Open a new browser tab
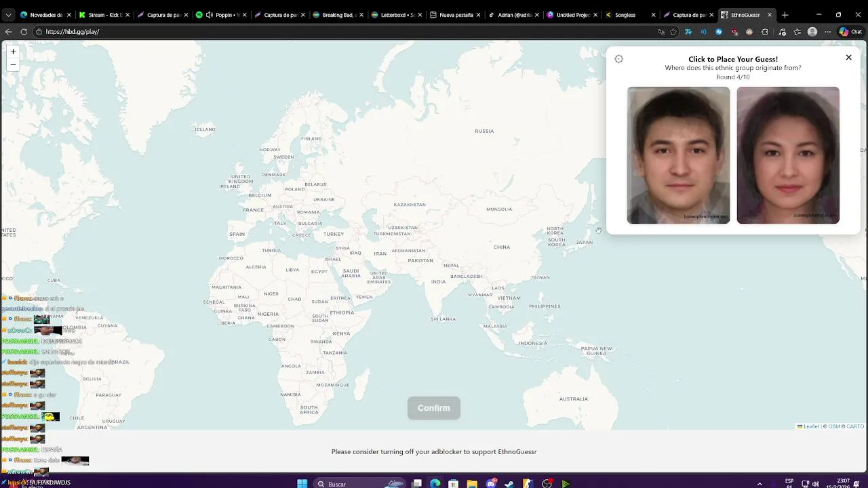The height and width of the screenshot is (488, 868). 785,15
